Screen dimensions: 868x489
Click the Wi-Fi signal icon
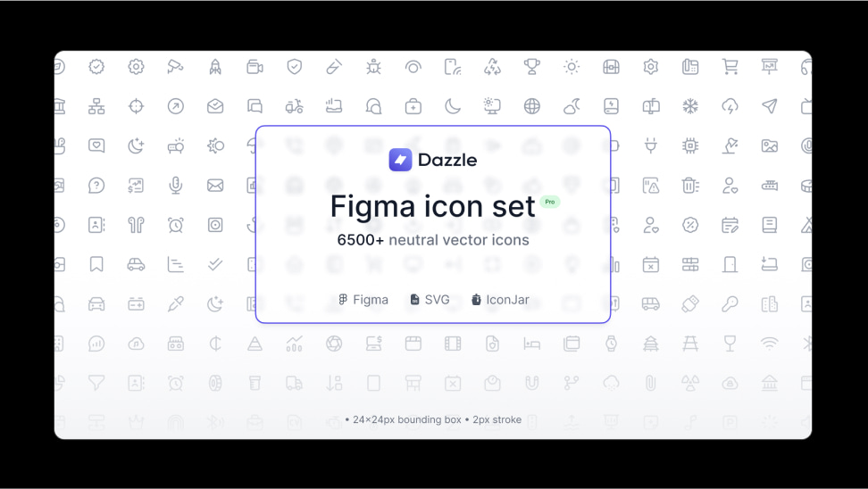[770, 344]
